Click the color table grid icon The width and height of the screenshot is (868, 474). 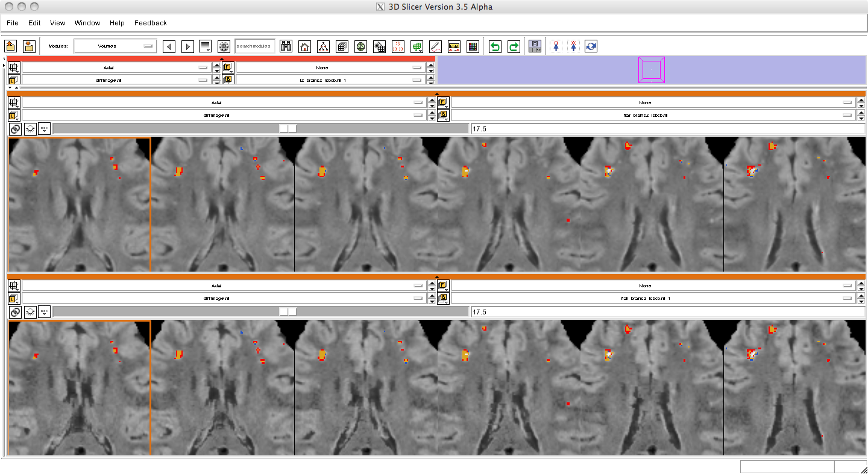click(473, 46)
